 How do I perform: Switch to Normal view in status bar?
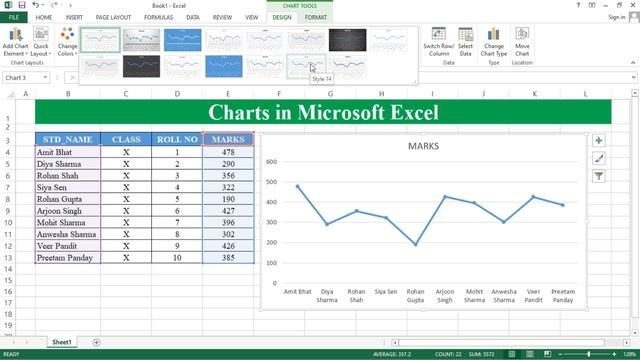click(511, 354)
